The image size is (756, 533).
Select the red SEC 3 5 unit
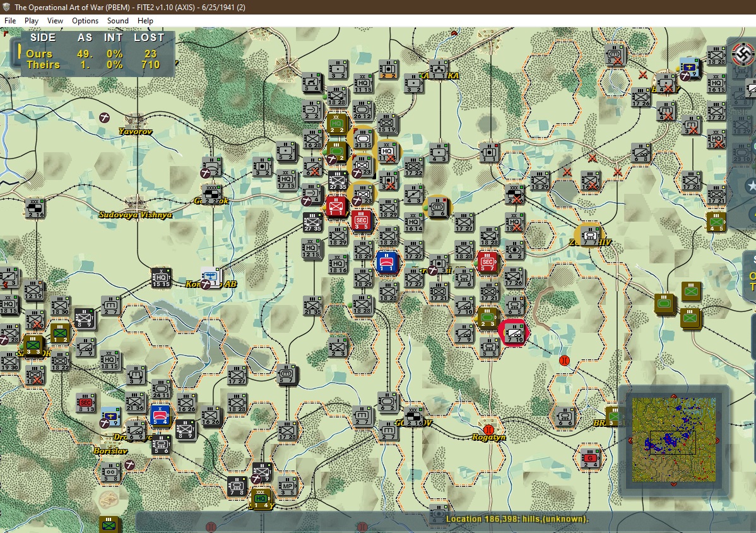[x=361, y=220]
